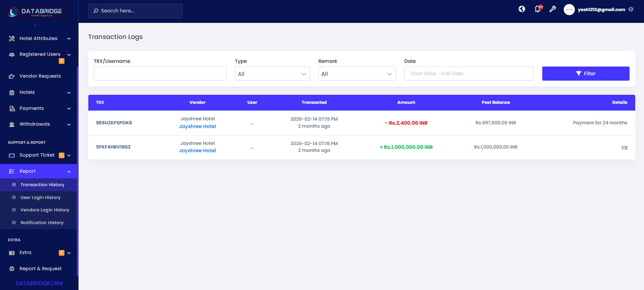Select transaction ID 5FKF4HBV1863

pos(113,147)
